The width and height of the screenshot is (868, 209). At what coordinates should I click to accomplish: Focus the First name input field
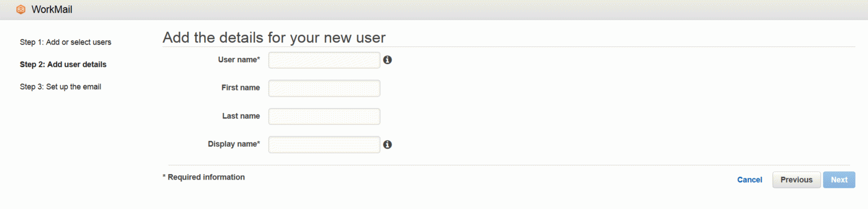point(324,88)
